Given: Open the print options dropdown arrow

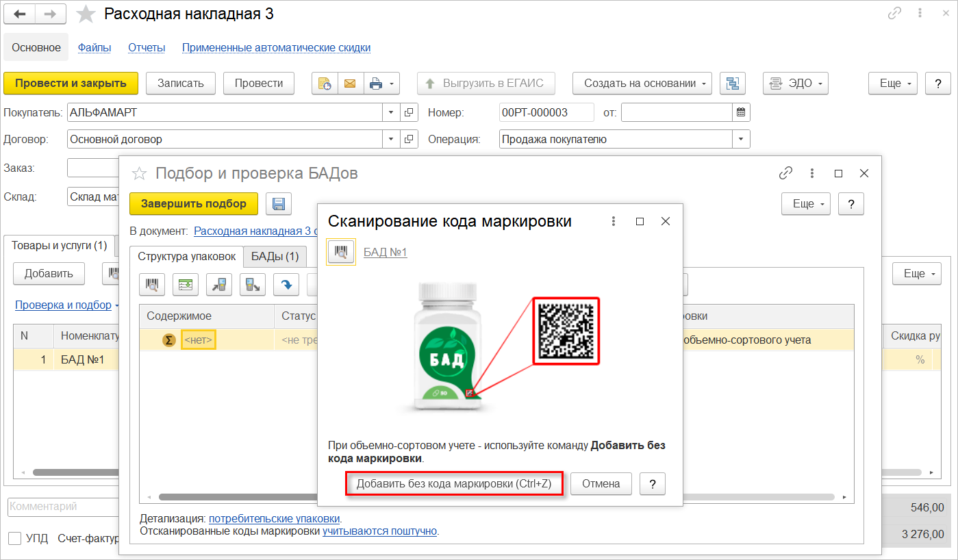Looking at the screenshot, I should coord(392,84).
